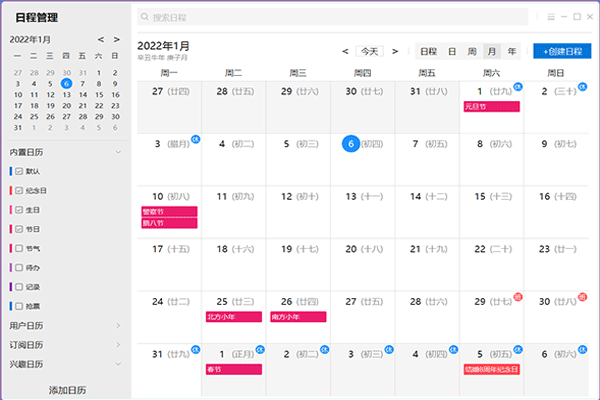This screenshot has width=600, height=400.
Task: Go to next month in main calendar
Action: pyautogui.click(x=395, y=51)
